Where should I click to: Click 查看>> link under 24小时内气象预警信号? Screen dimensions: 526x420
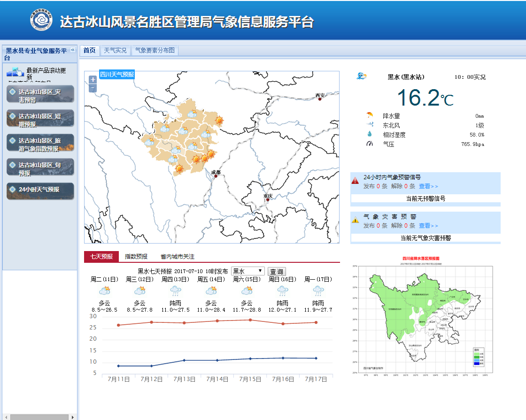tap(428, 186)
